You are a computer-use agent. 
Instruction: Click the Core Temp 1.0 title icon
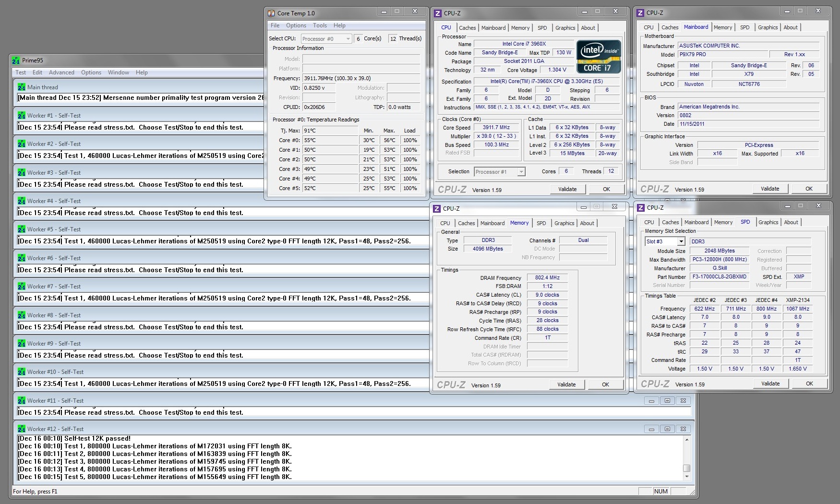271,13
